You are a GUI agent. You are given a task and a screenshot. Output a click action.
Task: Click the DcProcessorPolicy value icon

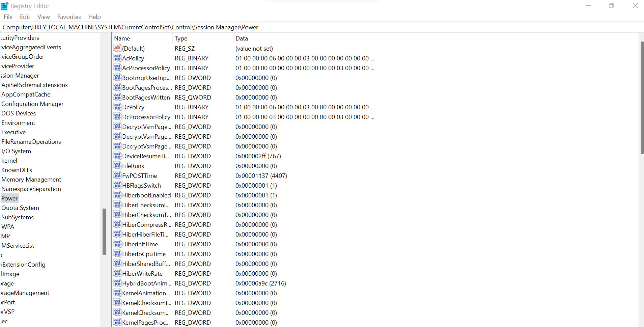click(x=117, y=117)
